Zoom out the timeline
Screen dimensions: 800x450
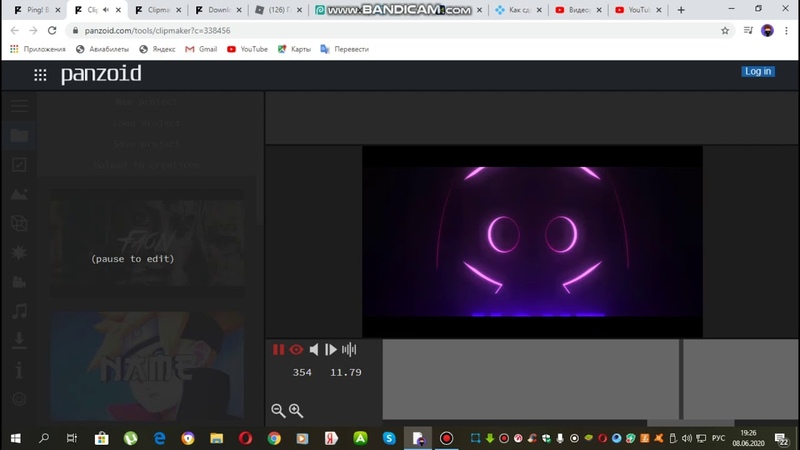pyautogui.click(x=278, y=411)
